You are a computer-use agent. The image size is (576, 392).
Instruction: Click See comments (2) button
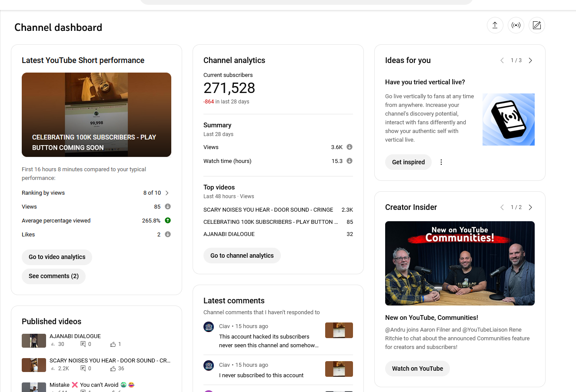pyautogui.click(x=53, y=276)
